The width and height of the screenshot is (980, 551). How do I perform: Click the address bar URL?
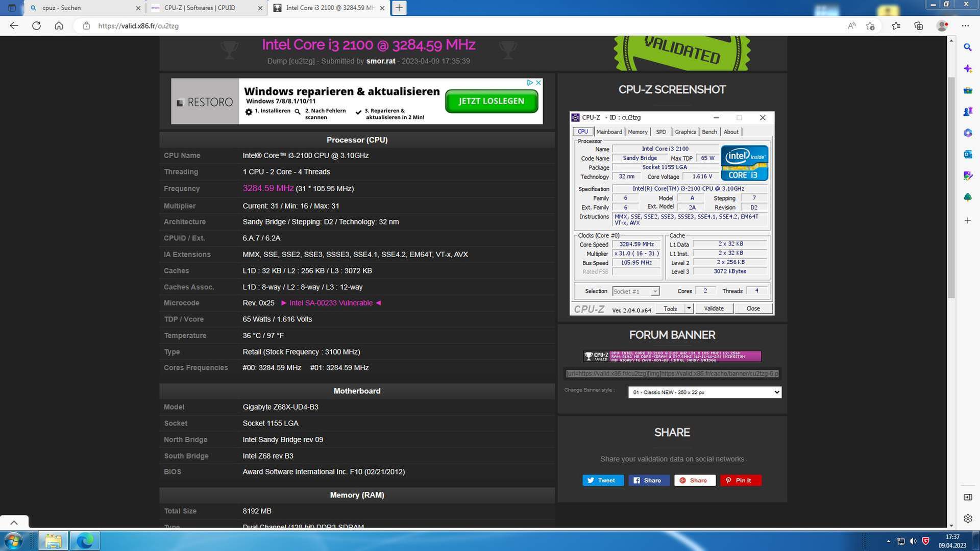tap(138, 26)
